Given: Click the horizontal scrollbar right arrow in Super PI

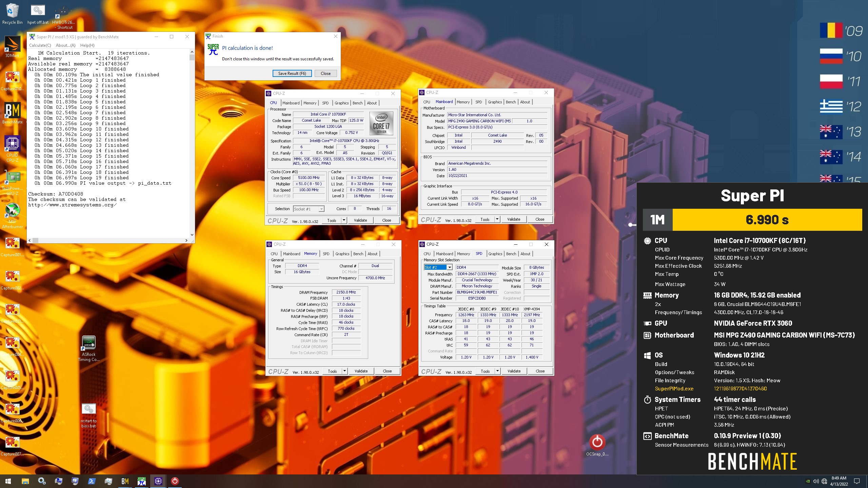Looking at the screenshot, I should click(x=186, y=240).
